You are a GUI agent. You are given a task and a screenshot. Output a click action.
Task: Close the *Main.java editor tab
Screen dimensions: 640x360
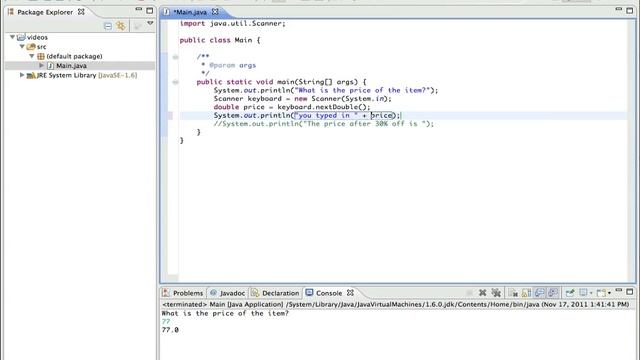click(215, 12)
